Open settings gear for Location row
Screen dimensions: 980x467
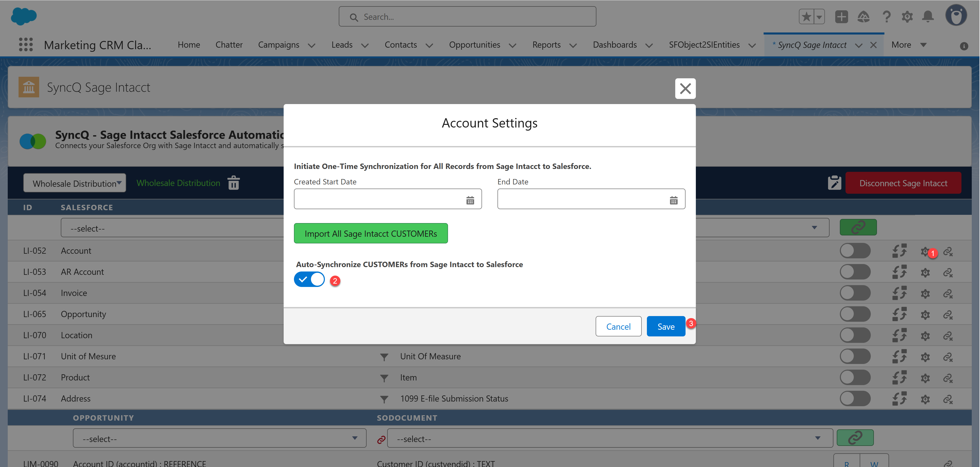(925, 336)
